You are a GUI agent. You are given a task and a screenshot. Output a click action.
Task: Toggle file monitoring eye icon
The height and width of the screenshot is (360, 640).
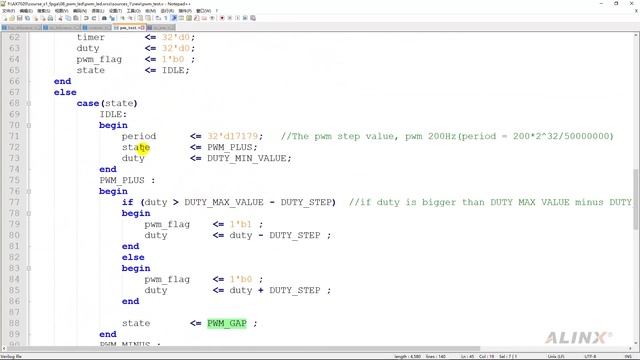pos(212,18)
